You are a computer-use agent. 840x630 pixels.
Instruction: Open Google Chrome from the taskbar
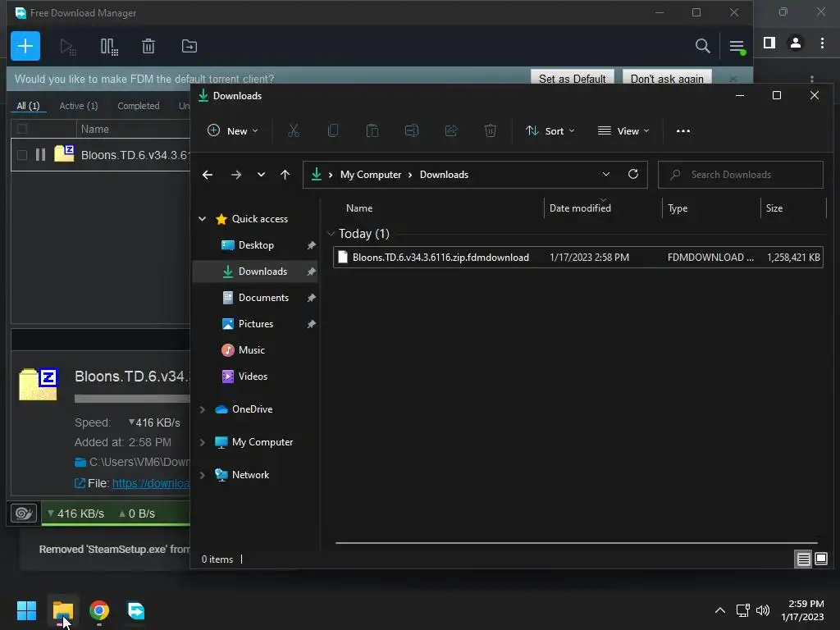[99, 610]
